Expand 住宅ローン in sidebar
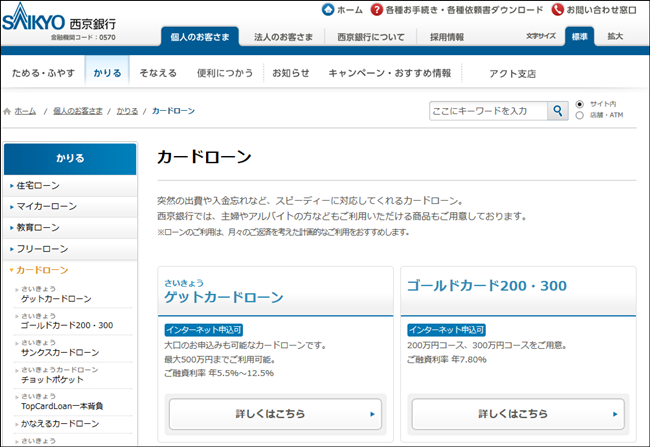This screenshot has height=447, width=650. point(70,186)
